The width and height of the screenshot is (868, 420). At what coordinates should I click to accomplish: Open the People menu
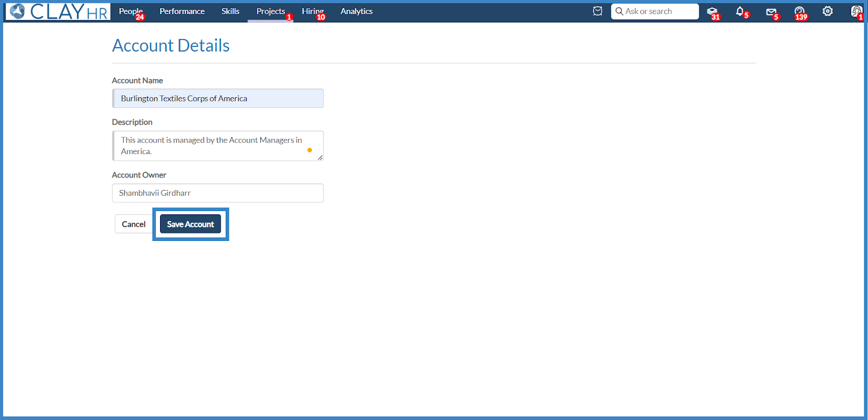click(x=131, y=11)
